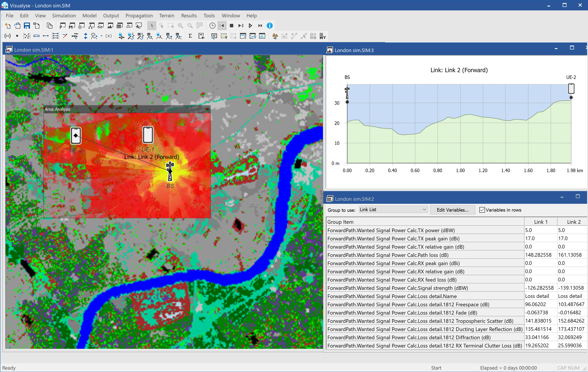The image size is (588, 372).
Task: Click the sigma statistics icon
Action: click(x=190, y=36)
